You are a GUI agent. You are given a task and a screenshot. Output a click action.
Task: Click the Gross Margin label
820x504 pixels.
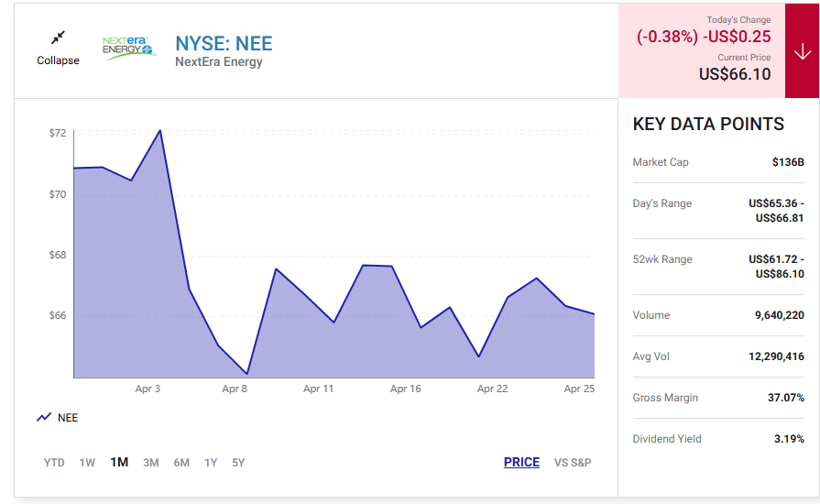point(665,398)
